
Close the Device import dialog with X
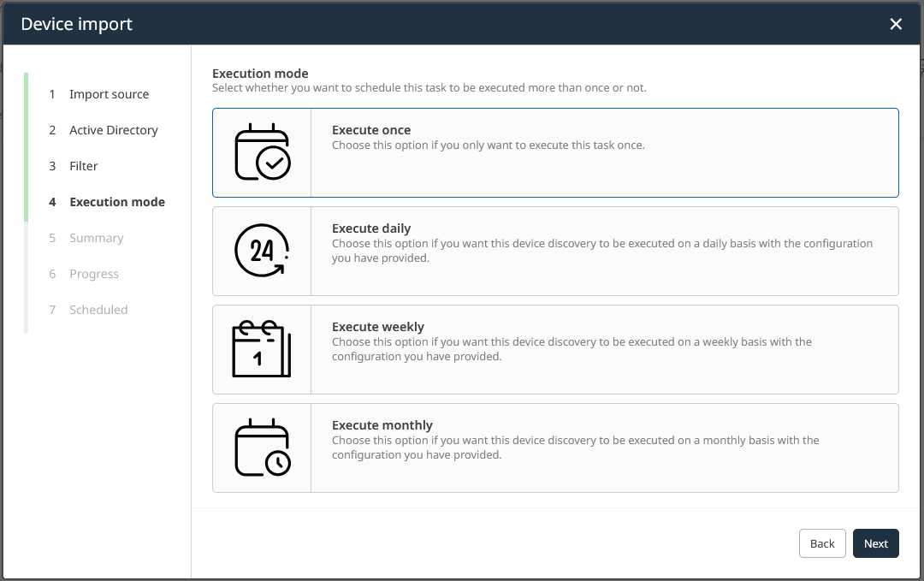[896, 24]
